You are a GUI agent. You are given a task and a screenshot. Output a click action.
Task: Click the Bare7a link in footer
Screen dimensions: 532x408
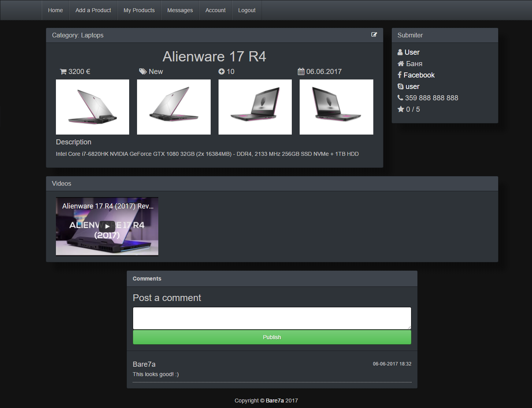pos(275,401)
